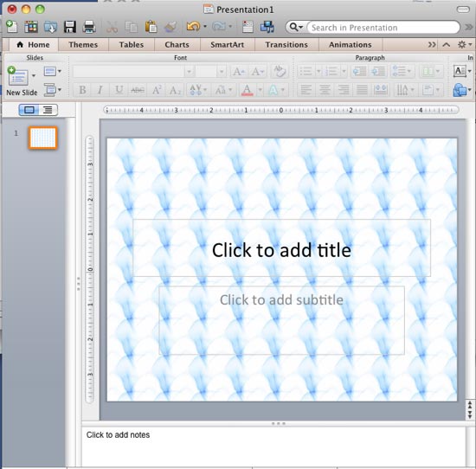Image resolution: width=476 pixels, height=469 pixels.
Task: Open the Charts tab
Action: (177, 45)
